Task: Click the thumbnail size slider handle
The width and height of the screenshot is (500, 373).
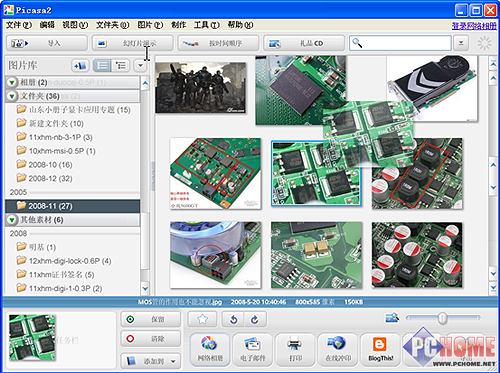Action: 442,318
